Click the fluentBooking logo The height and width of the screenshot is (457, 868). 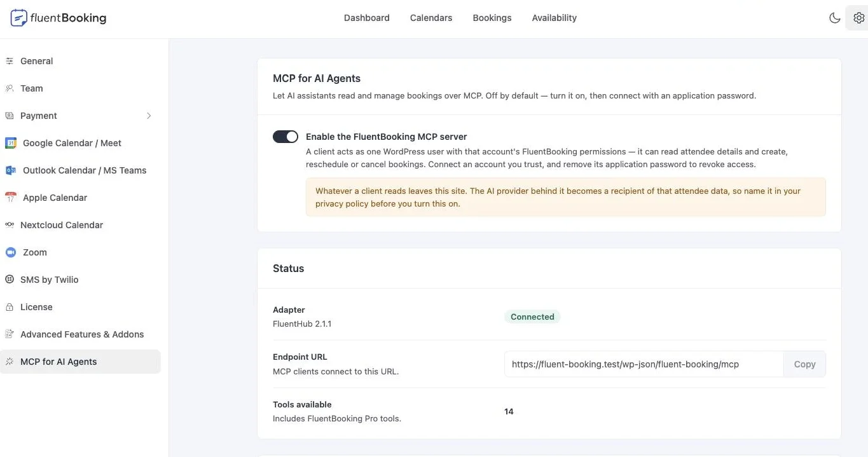59,18
